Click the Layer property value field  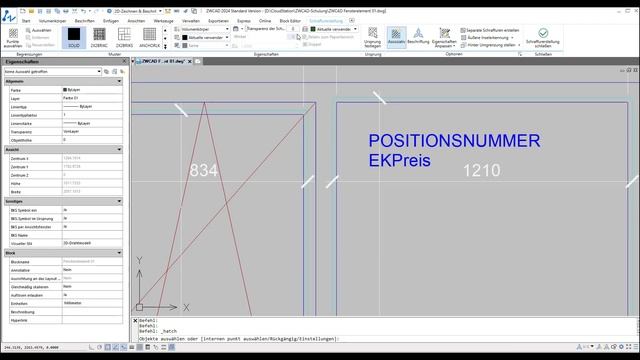tap(92, 98)
